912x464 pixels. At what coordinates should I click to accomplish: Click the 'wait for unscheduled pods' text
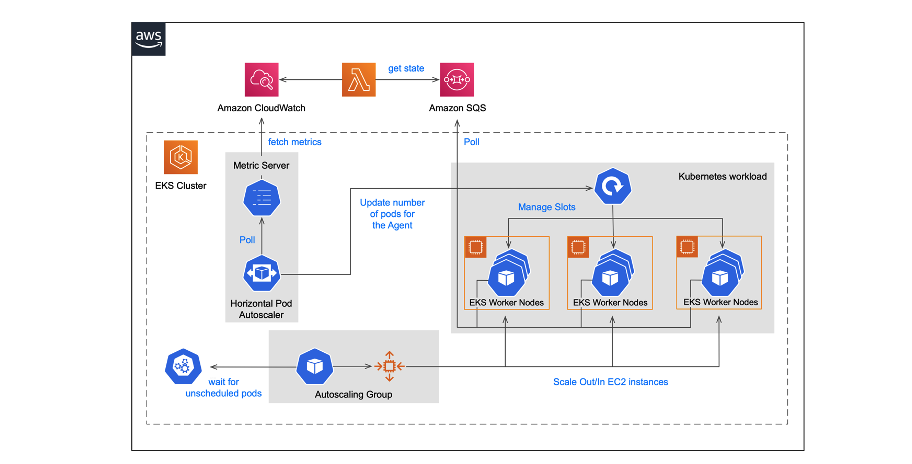point(223,388)
